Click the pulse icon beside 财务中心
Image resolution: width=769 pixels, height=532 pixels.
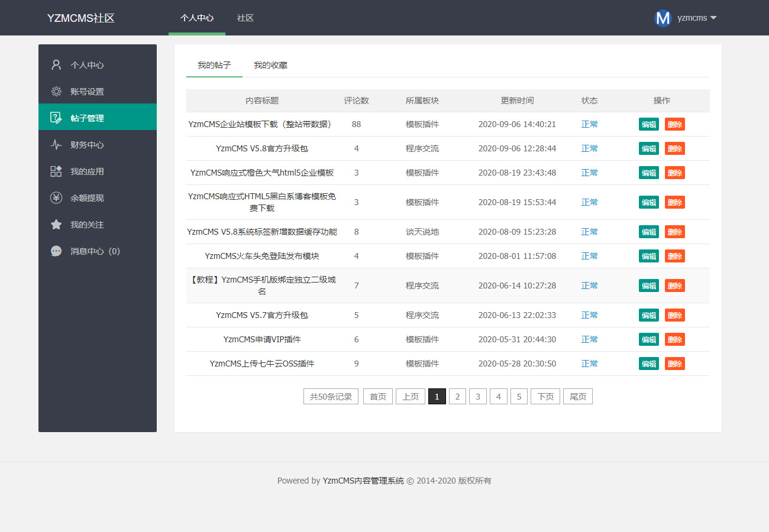56,145
